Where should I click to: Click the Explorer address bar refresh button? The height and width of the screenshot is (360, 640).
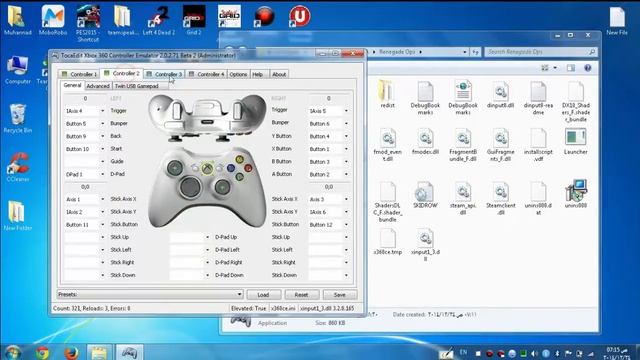pos(475,52)
